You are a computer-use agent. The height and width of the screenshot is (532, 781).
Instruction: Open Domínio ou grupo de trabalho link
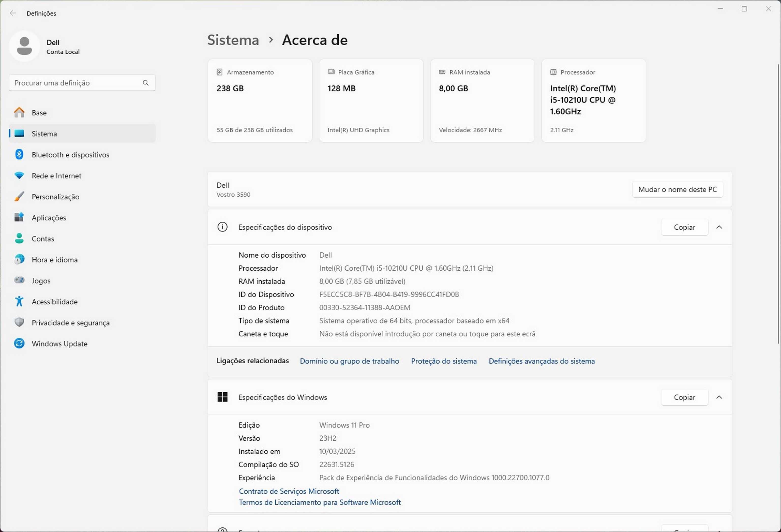[350, 361]
